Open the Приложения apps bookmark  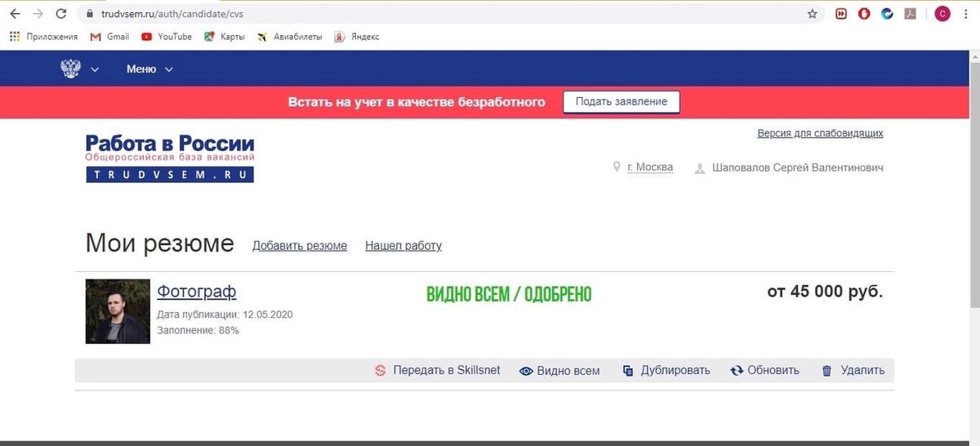coord(43,37)
